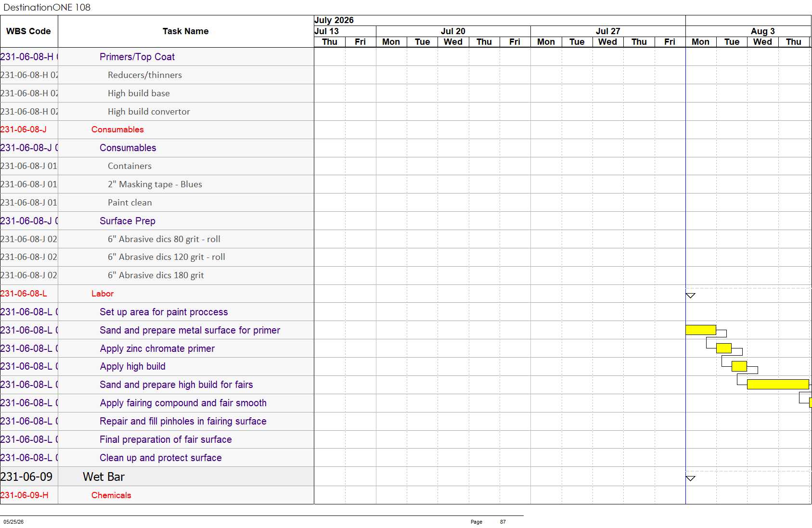The height and width of the screenshot is (528, 812).
Task: Click the Fri header under Jul 13
Action: point(361,42)
